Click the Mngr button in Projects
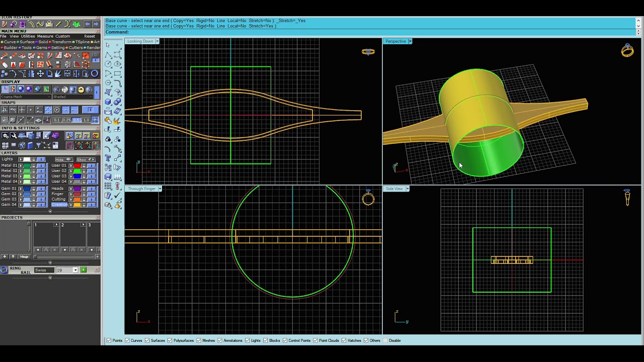Viewport: 644px width, 362px height. click(x=24, y=257)
